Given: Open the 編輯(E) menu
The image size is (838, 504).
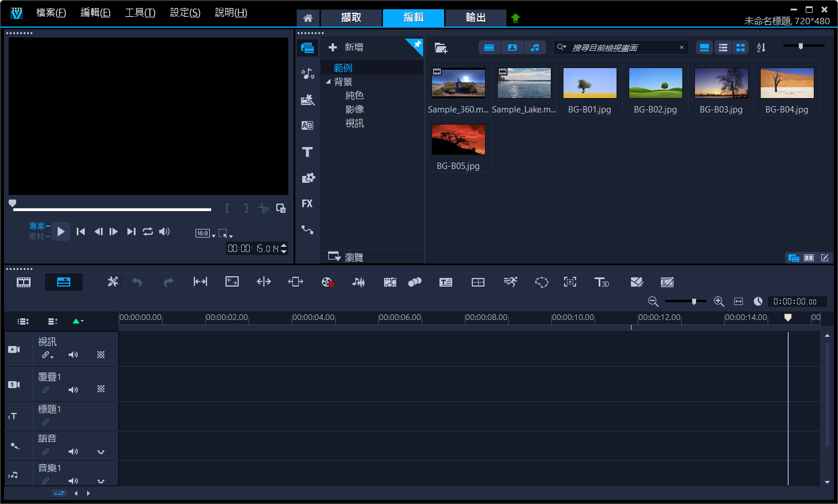Looking at the screenshot, I should [95, 13].
